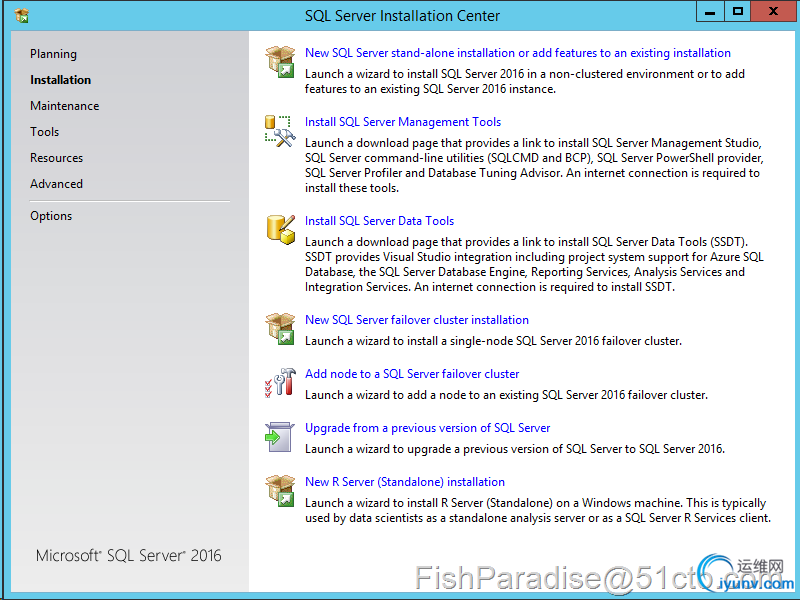Launch New R Server (Standalone) installation link

coord(405,482)
